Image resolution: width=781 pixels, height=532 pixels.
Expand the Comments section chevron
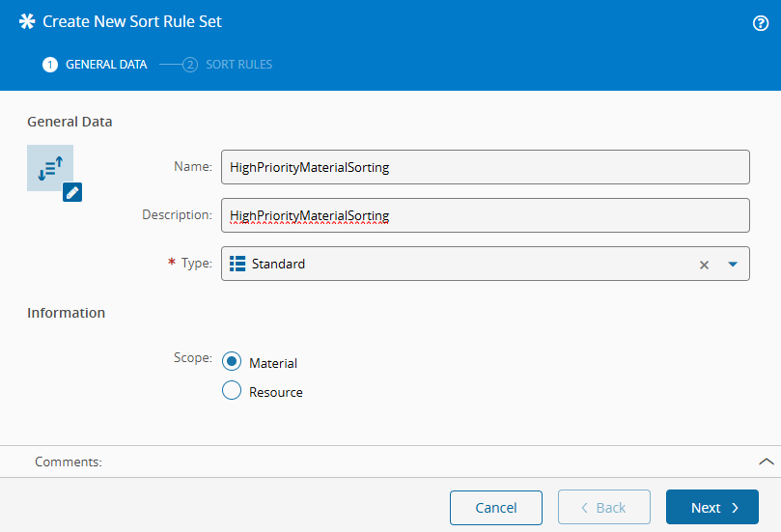pyautogui.click(x=766, y=462)
